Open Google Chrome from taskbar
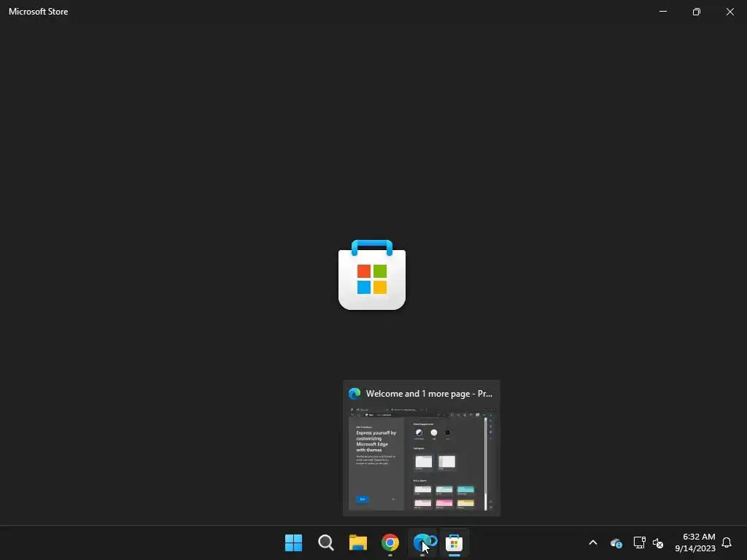Image resolution: width=747 pixels, height=560 pixels. click(x=390, y=542)
